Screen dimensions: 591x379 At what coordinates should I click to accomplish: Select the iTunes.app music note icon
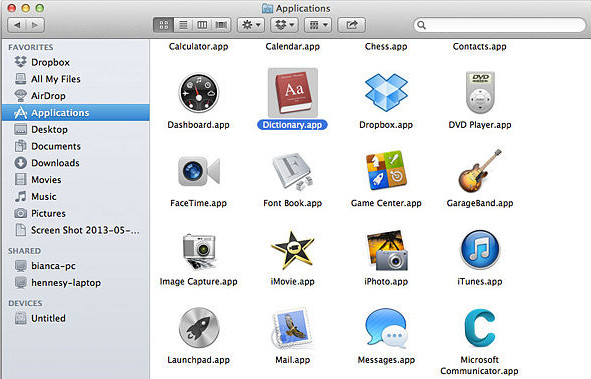tap(480, 249)
